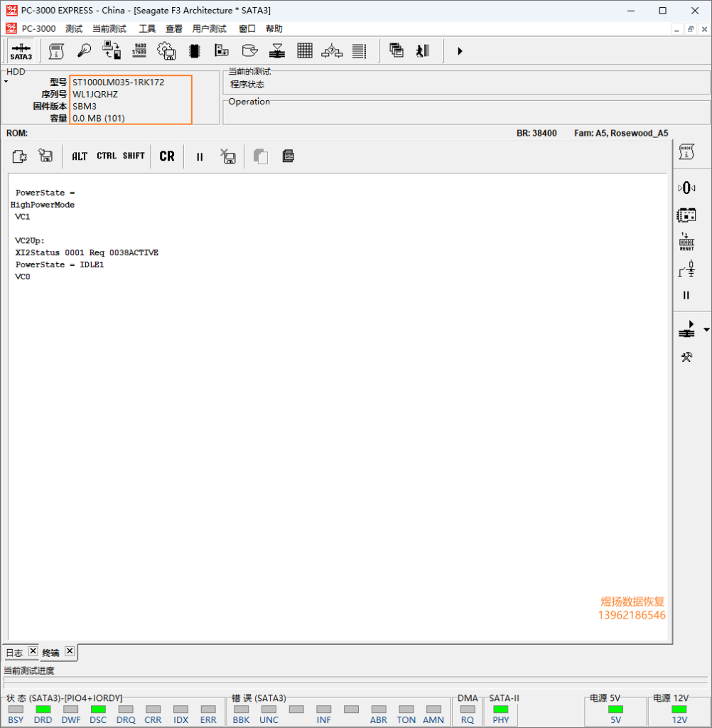The image size is (712, 728).
Task: Toggle the ALT modifier key
Action: coord(80,156)
